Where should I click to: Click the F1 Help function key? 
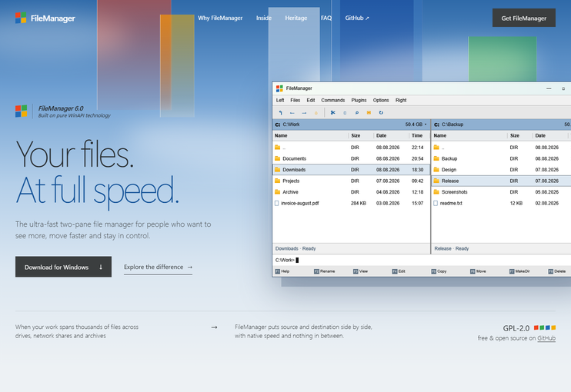pos(282,271)
